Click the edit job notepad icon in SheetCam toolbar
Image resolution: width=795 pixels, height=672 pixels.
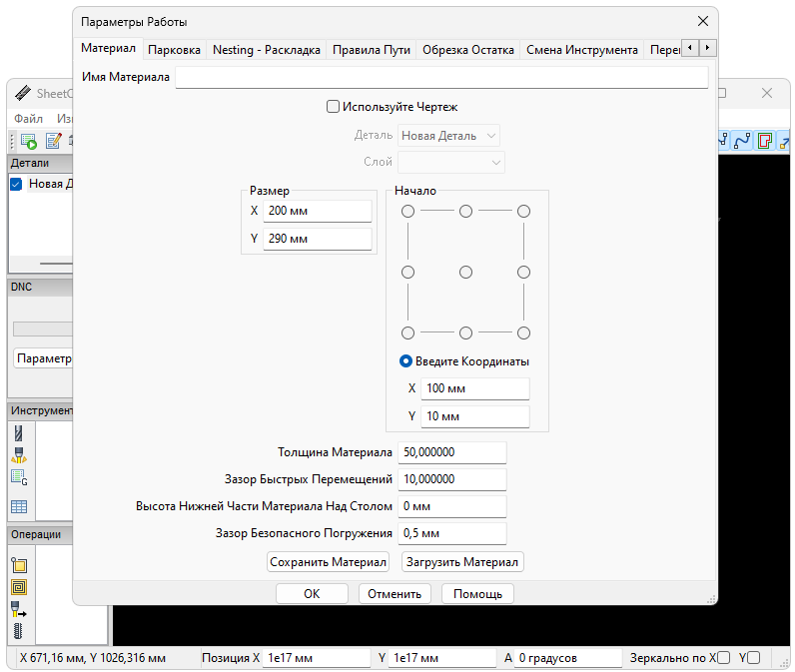[x=53, y=141]
